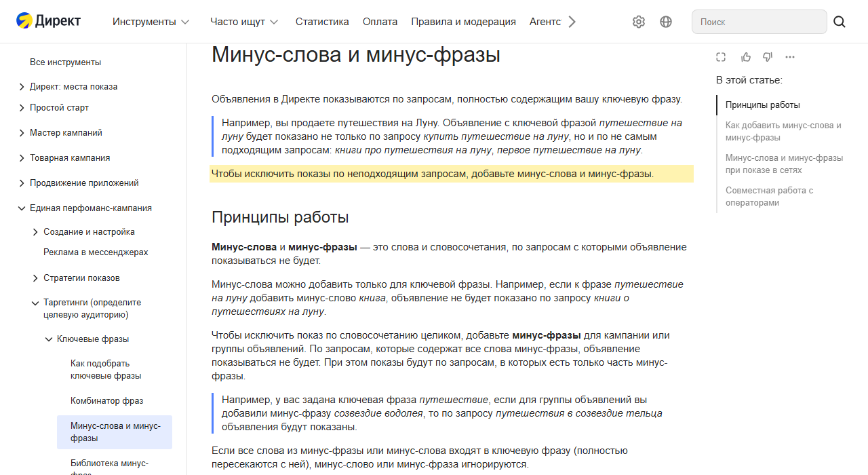Jump to Совместная работа с операторами

pyautogui.click(x=769, y=197)
